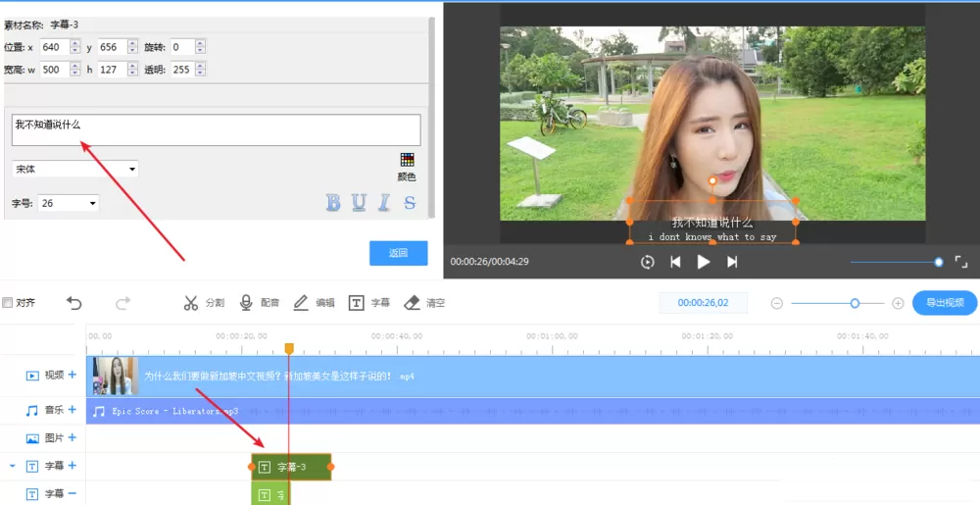Select the 音乐 track note icon

(x=32, y=411)
